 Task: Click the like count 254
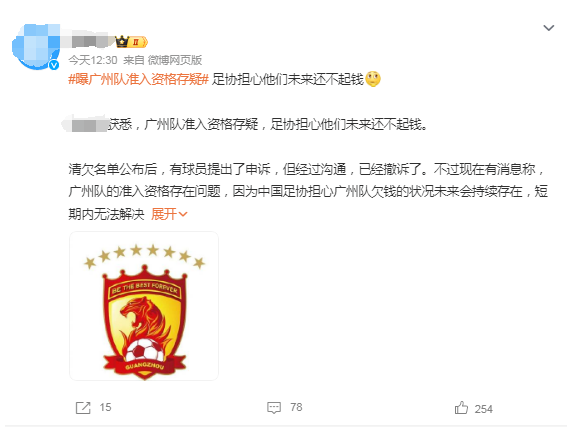tap(483, 409)
